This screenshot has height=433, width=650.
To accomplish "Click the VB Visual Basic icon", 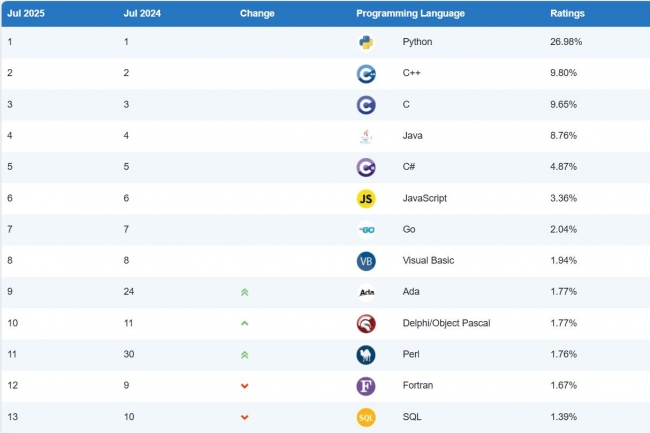I will click(x=366, y=261).
